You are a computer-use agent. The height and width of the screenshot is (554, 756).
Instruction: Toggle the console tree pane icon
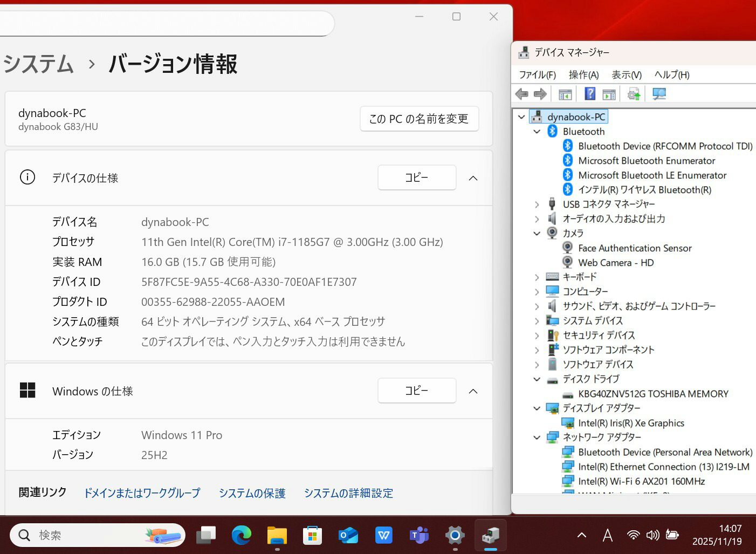click(565, 93)
